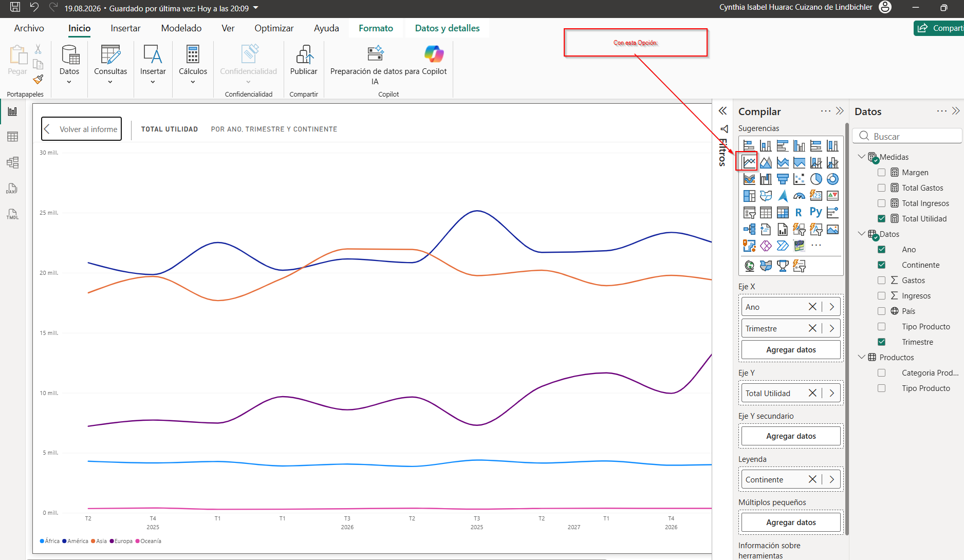Enable the Gastos field checkbox

point(882,281)
